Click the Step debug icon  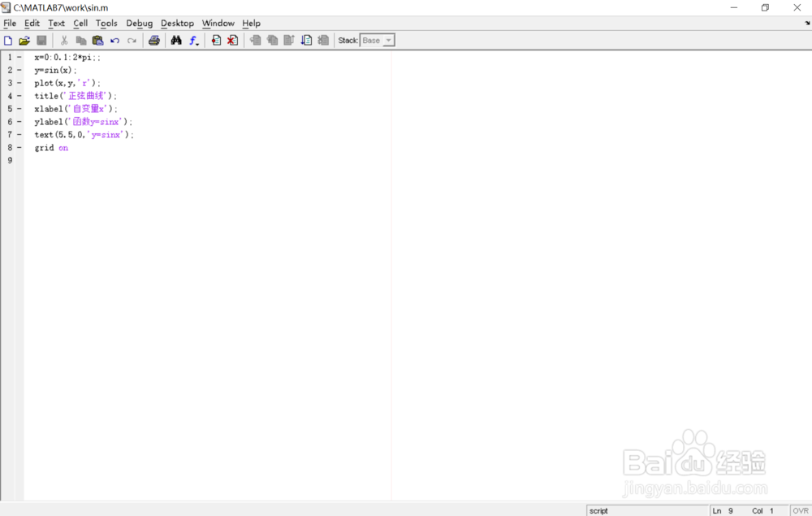pos(255,41)
